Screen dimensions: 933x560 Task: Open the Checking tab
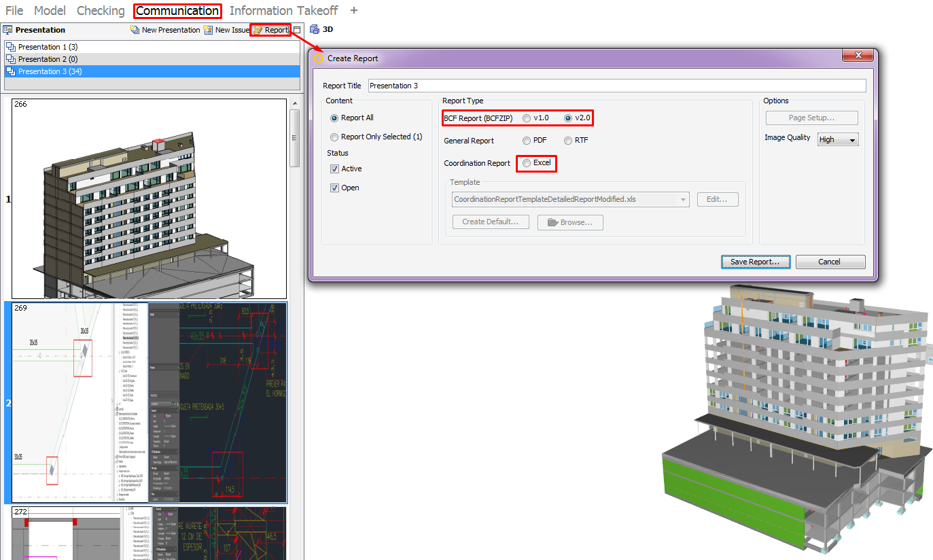tap(101, 11)
